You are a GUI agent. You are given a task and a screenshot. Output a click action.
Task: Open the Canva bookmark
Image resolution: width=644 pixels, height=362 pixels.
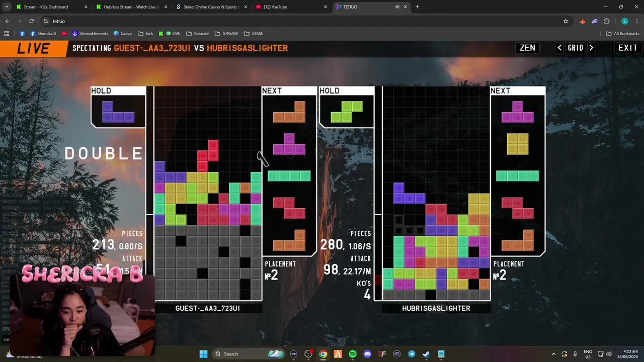coord(123,34)
